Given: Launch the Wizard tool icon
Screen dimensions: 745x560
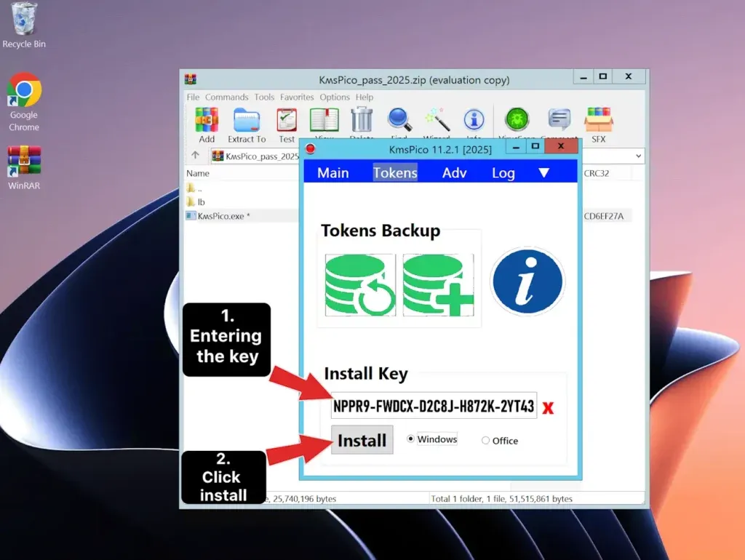Looking at the screenshot, I should 438,121.
